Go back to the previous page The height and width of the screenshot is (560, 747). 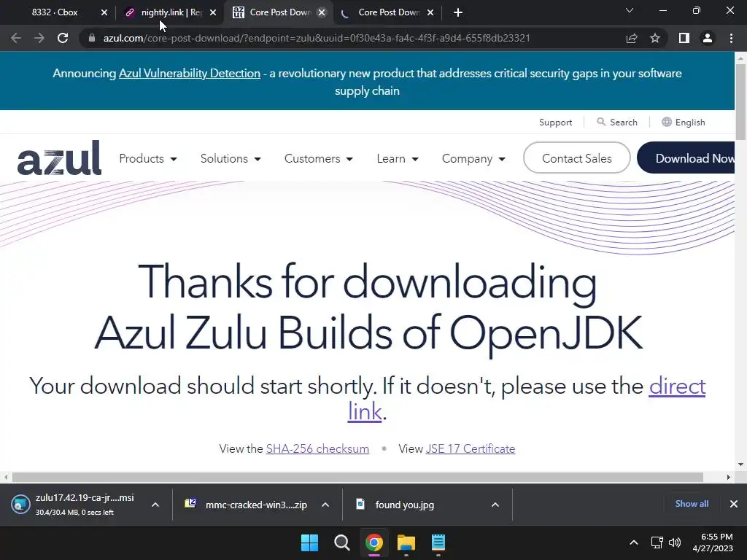[x=16, y=38]
